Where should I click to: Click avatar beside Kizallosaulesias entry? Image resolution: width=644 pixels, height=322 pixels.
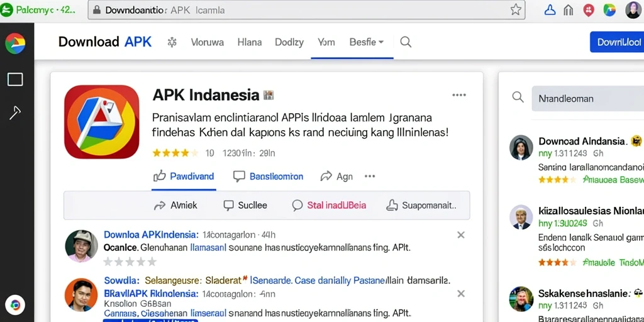[521, 217]
